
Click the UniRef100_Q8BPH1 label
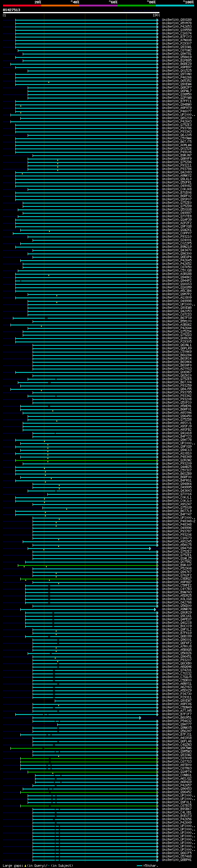[177, 859]
